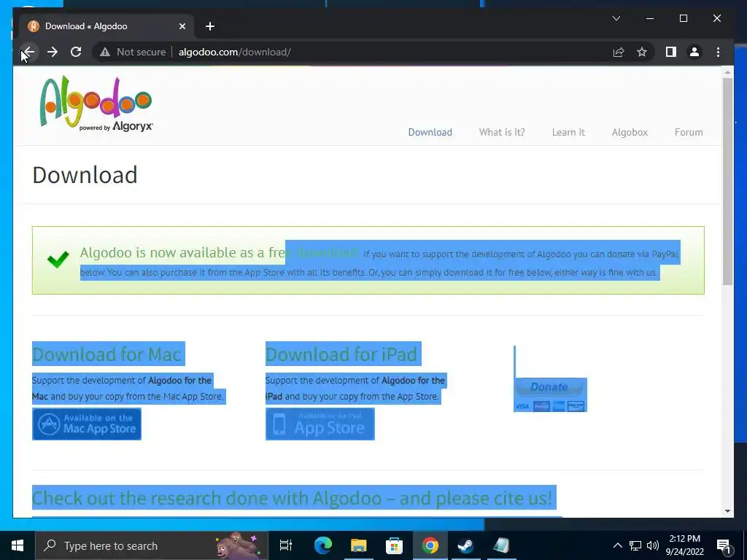The image size is (747, 560).
Task: Click the taskbar search box
Action: [x=152, y=545]
